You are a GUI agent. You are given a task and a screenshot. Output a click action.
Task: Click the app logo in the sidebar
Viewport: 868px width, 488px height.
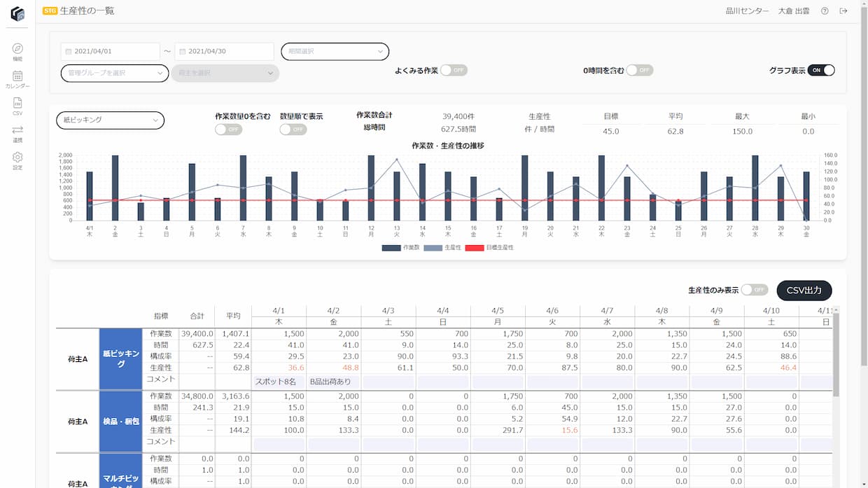click(17, 13)
